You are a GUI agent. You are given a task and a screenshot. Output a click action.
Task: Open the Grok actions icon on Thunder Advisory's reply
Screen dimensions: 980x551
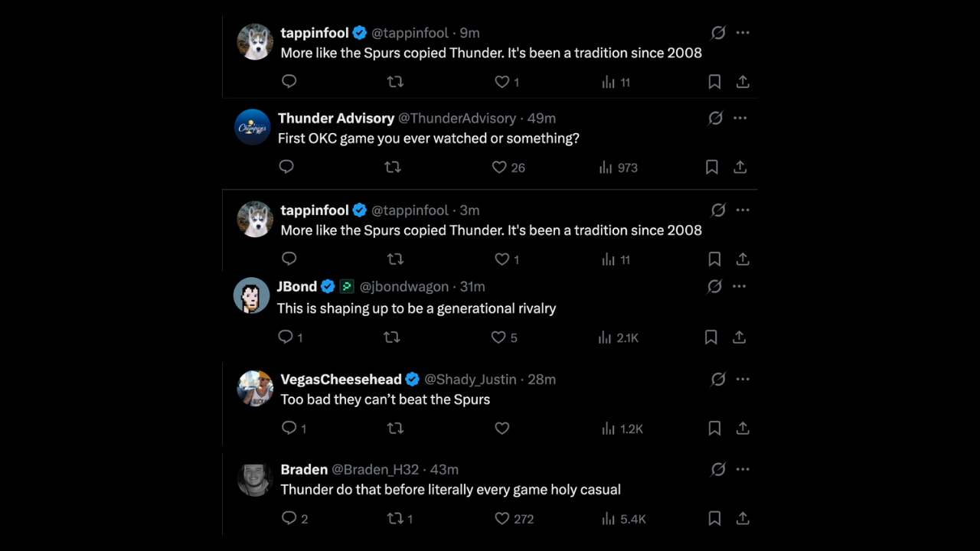tap(714, 118)
